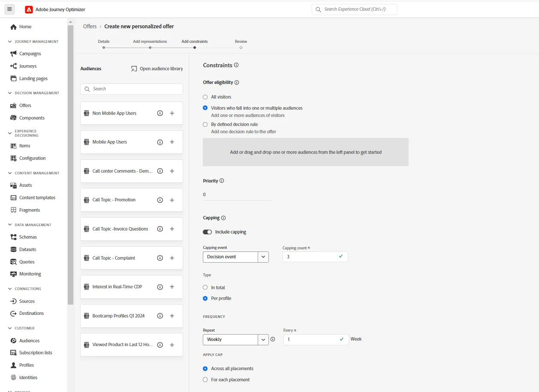Click the Offers breadcrumb link
Viewport: 539px width, 392px height.
(x=90, y=27)
